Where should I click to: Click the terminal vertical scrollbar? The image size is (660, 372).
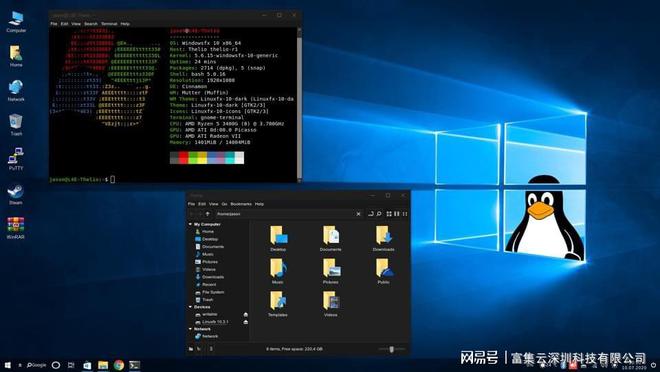click(x=299, y=104)
